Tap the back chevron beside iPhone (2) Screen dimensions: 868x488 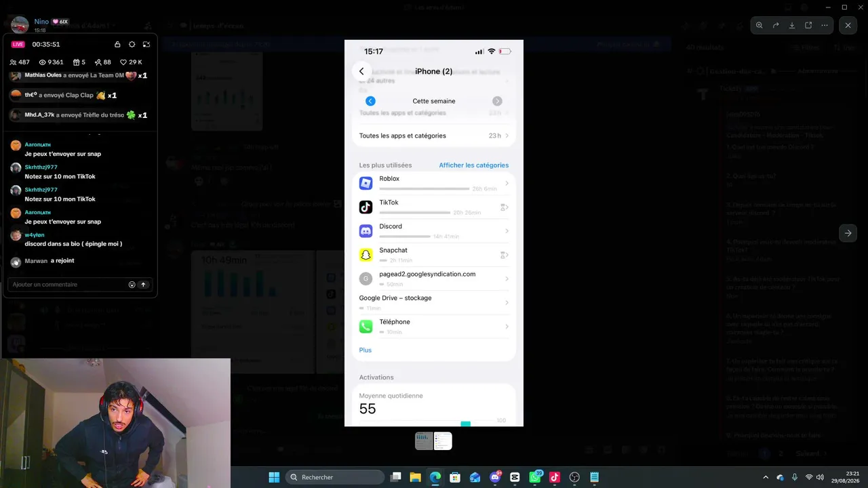(361, 71)
